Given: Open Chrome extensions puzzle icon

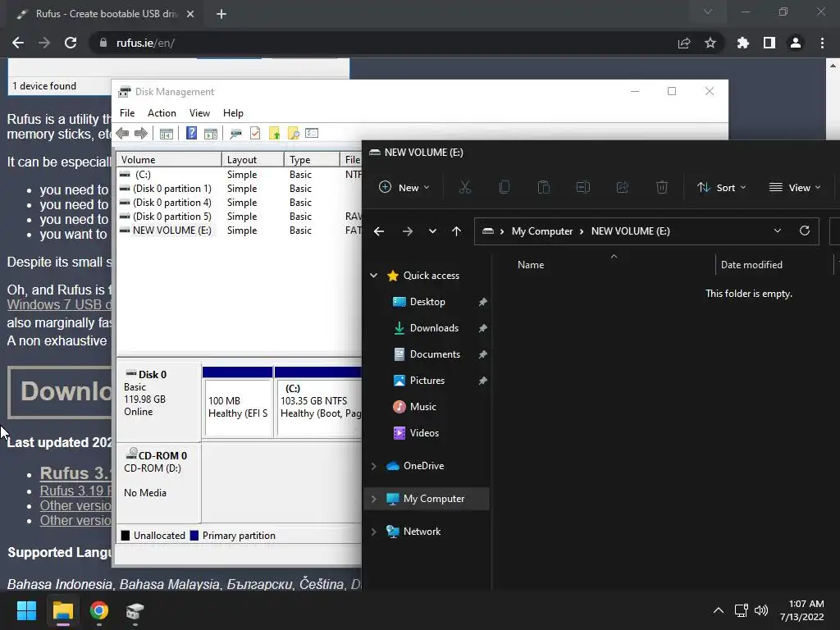Looking at the screenshot, I should tap(743, 43).
